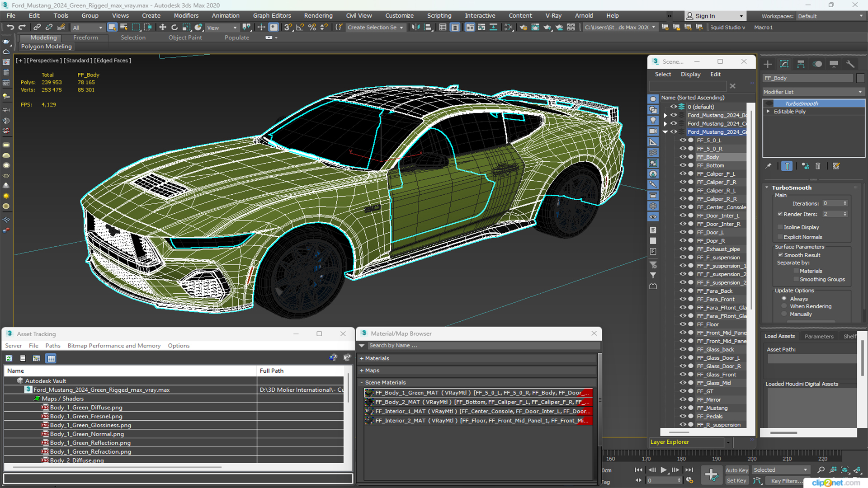Toggle Show End Result icon
Image resolution: width=868 pixels, height=488 pixels.
point(787,166)
